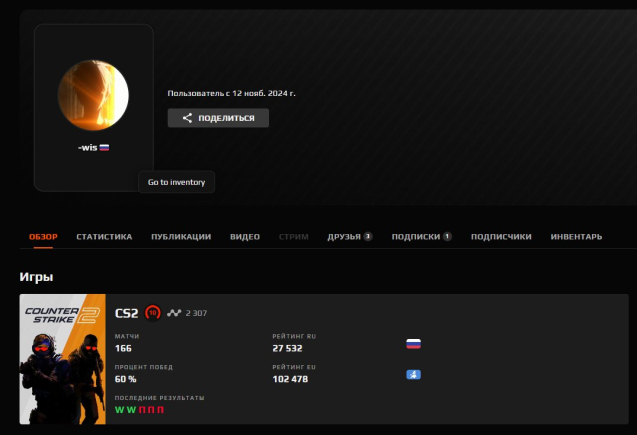Click the CS2 game title

[x=127, y=313]
